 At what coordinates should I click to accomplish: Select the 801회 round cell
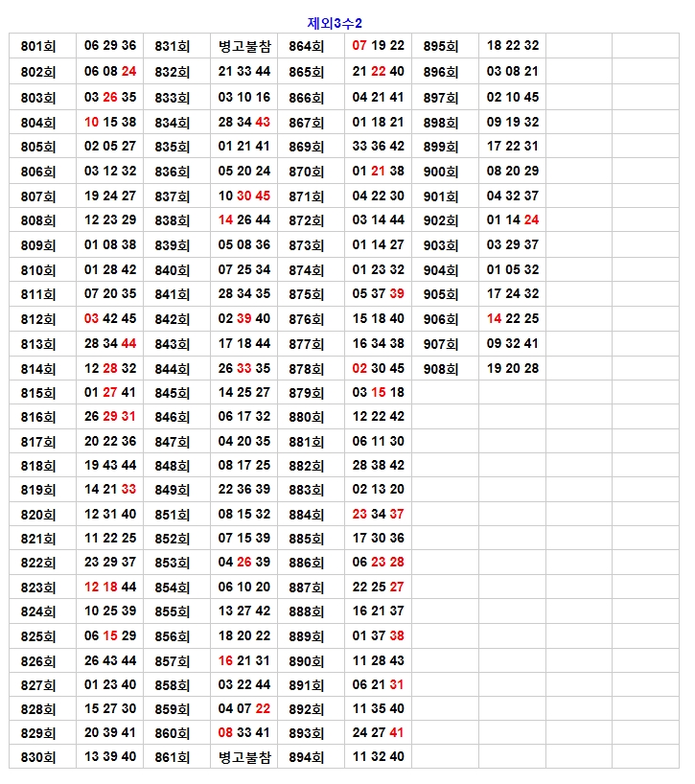(x=38, y=46)
